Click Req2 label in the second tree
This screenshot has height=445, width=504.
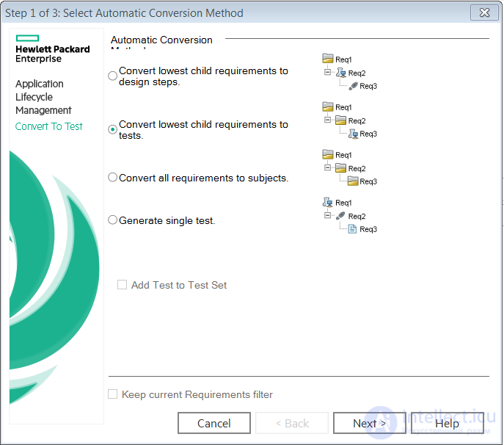tap(357, 121)
